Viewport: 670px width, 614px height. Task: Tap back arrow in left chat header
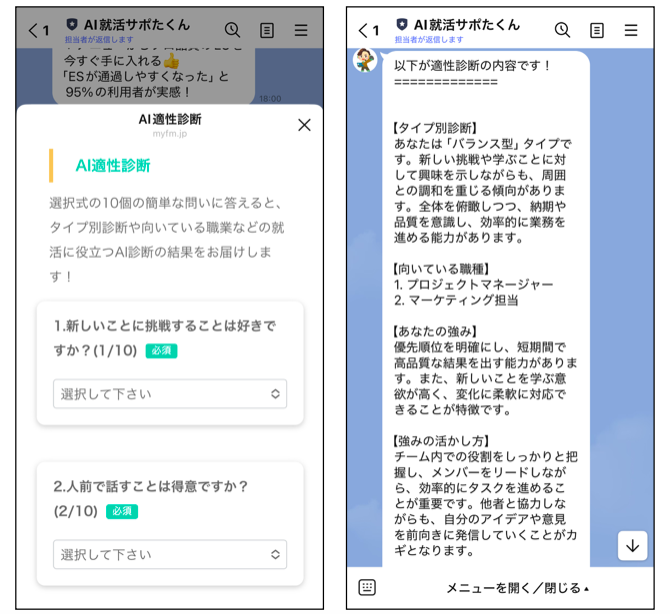(x=34, y=31)
